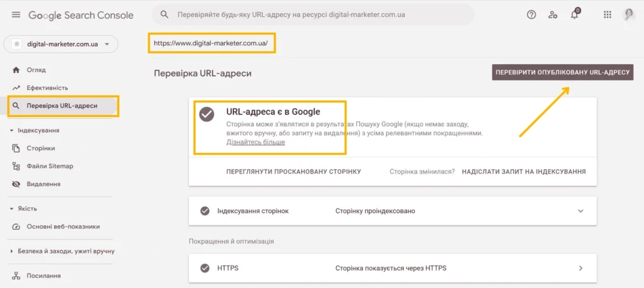Click the URL-адреса є в Google title

tap(273, 111)
